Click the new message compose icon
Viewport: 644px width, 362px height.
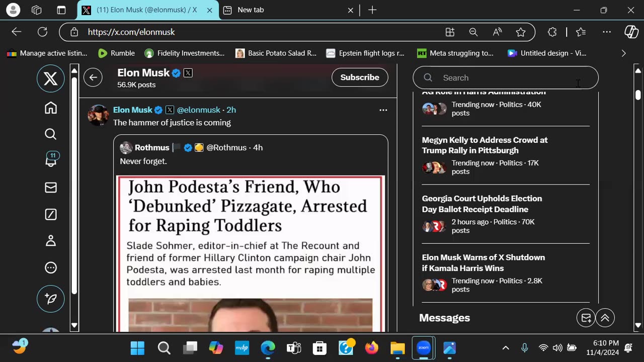[586, 318]
